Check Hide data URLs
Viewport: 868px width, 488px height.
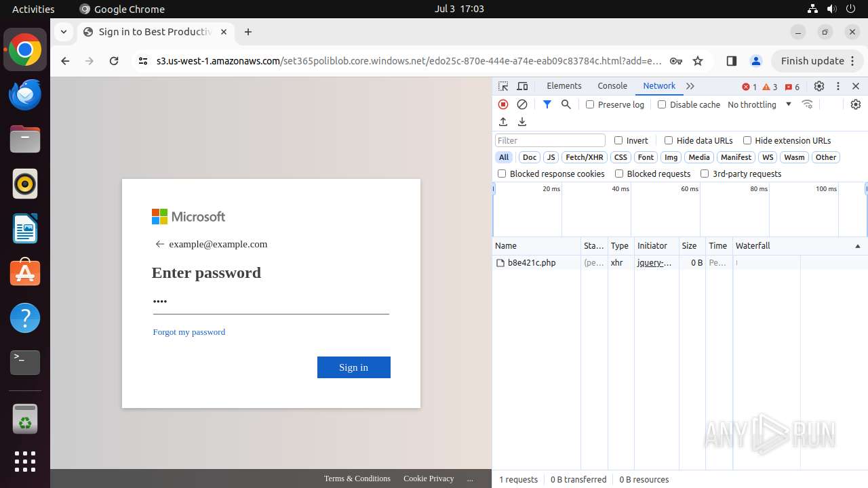669,140
